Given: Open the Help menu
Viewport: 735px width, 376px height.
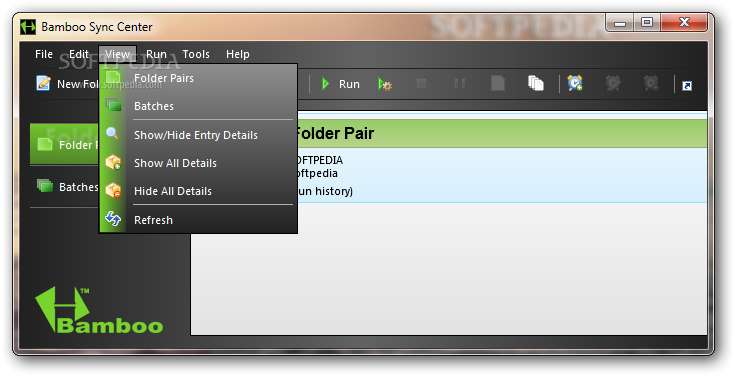Looking at the screenshot, I should 238,54.
